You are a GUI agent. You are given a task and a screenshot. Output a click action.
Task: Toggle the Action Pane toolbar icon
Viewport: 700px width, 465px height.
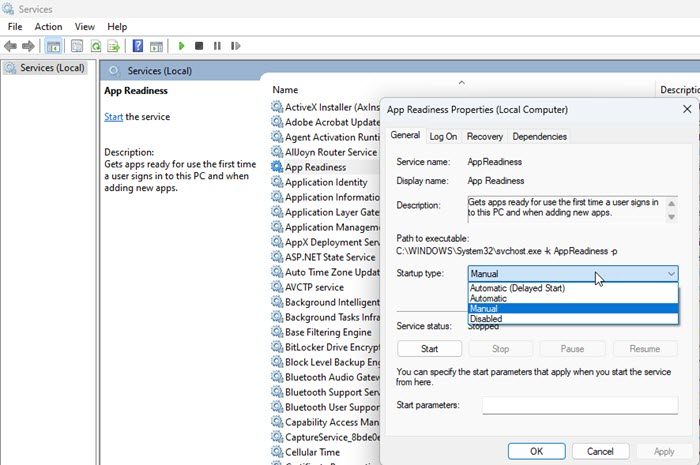pos(156,46)
